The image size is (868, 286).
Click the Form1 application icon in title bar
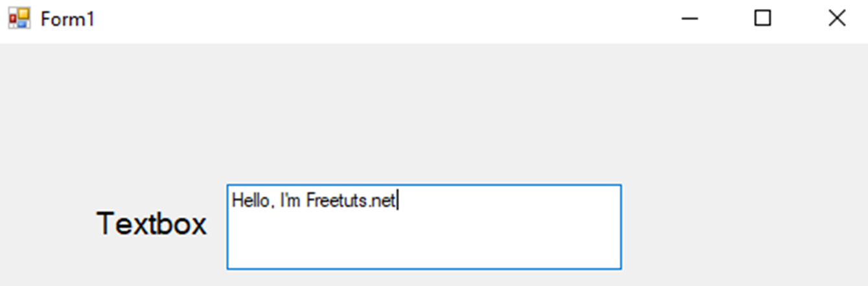19,19
